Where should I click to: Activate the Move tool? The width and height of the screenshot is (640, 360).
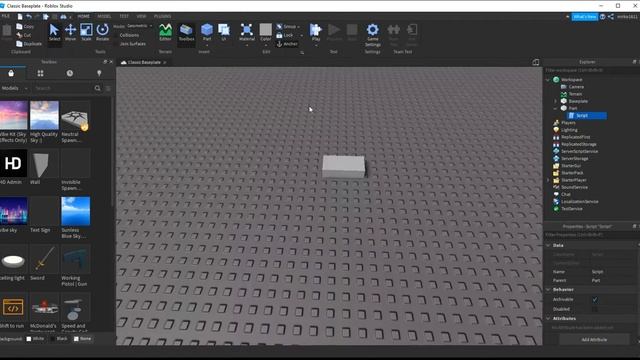click(x=70, y=32)
